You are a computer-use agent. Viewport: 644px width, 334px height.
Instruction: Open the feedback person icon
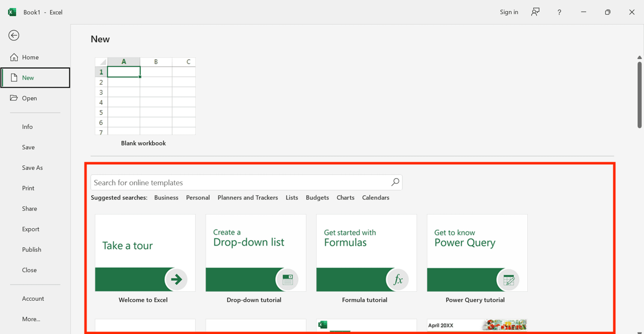[535, 12]
